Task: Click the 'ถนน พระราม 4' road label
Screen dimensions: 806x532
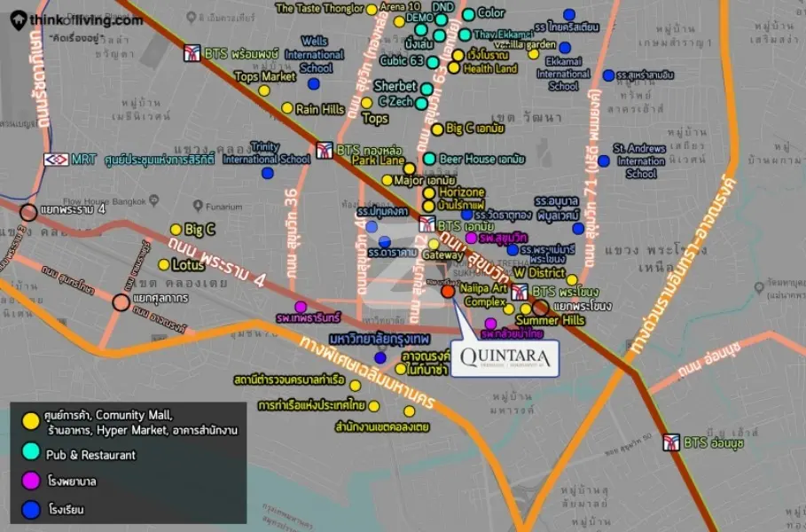Action: pos(217,261)
